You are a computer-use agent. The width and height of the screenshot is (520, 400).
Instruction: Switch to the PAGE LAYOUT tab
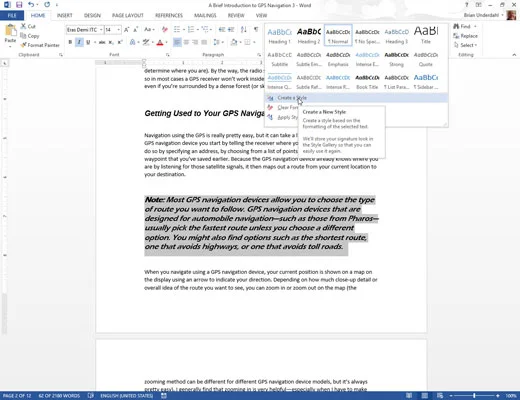click(128, 15)
